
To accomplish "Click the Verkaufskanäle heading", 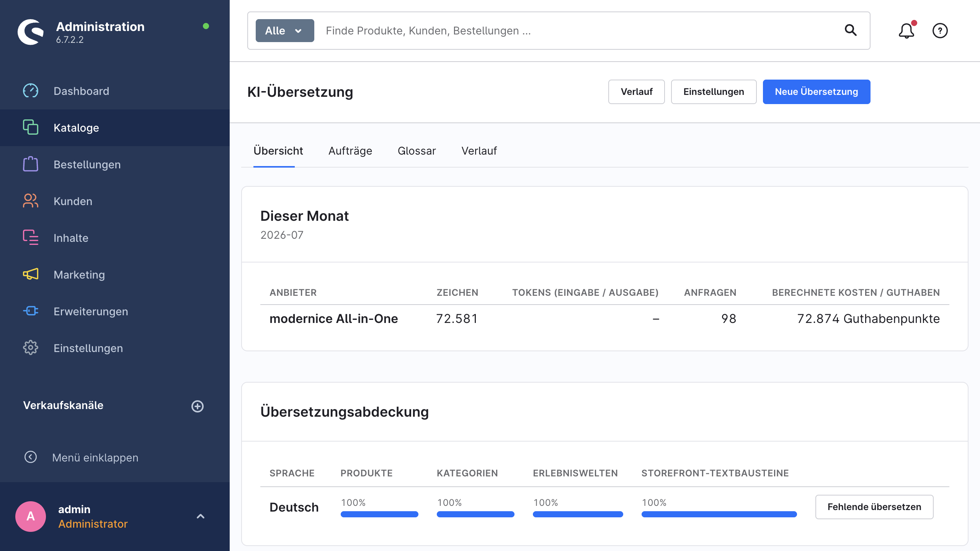I will pyautogui.click(x=63, y=405).
